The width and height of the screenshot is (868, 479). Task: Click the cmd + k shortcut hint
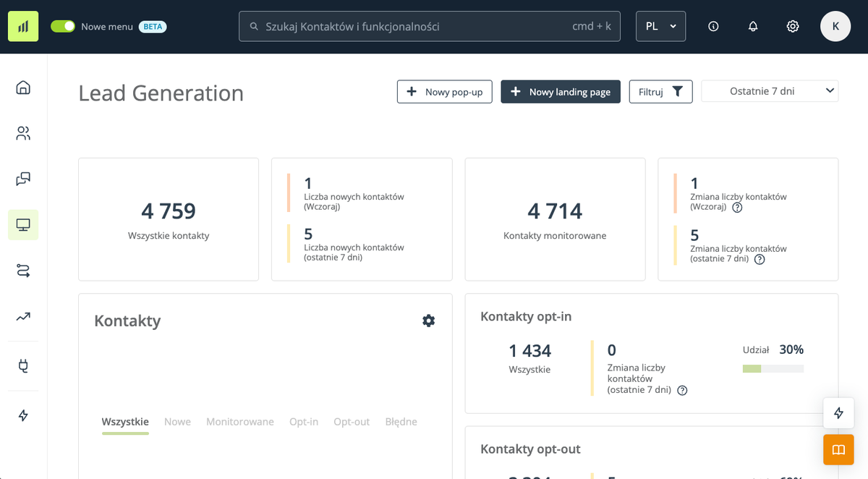(x=592, y=26)
